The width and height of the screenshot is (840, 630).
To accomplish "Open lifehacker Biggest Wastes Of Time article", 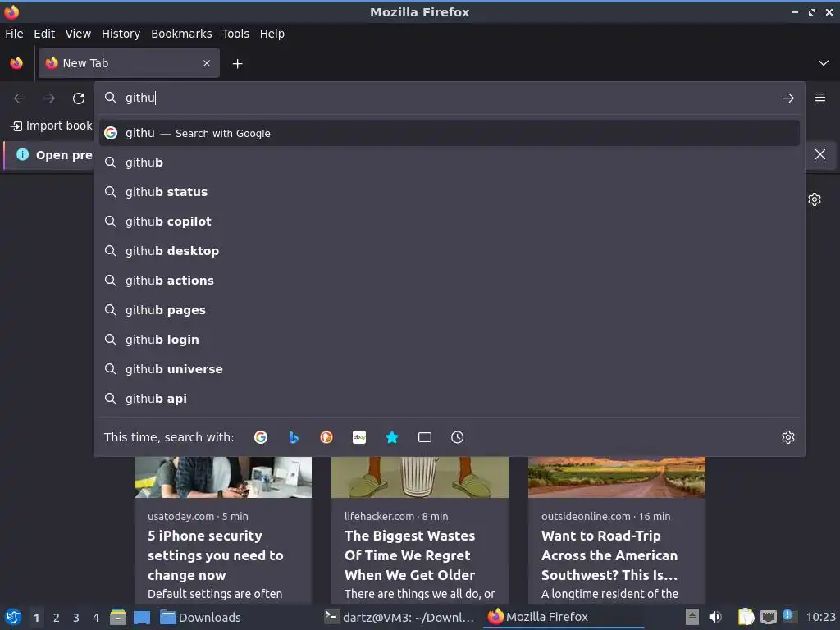I will tap(410, 555).
